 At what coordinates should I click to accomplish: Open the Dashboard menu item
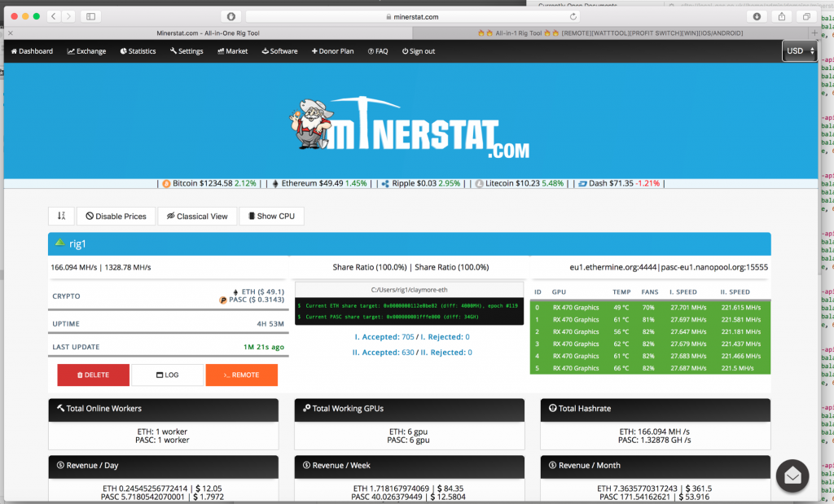click(x=32, y=51)
